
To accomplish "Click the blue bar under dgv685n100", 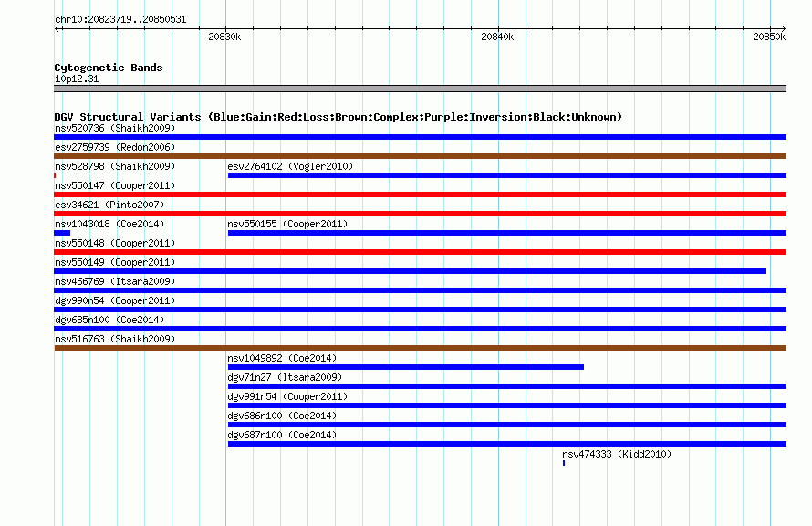I will click(420, 329).
